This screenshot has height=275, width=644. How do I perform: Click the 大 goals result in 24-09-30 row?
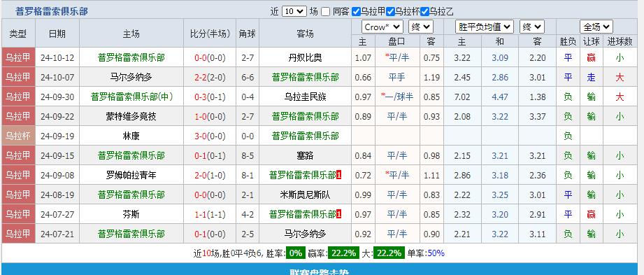pyautogui.click(x=620, y=97)
